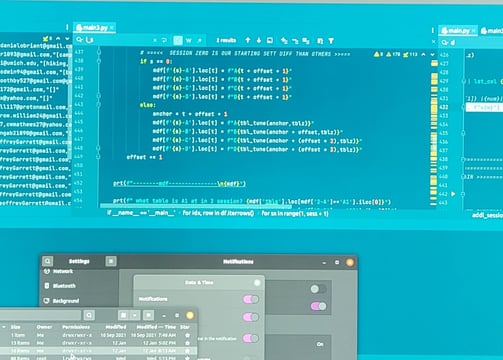
Task: Open view options dropdown in Files window
Action: tap(134, 315)
